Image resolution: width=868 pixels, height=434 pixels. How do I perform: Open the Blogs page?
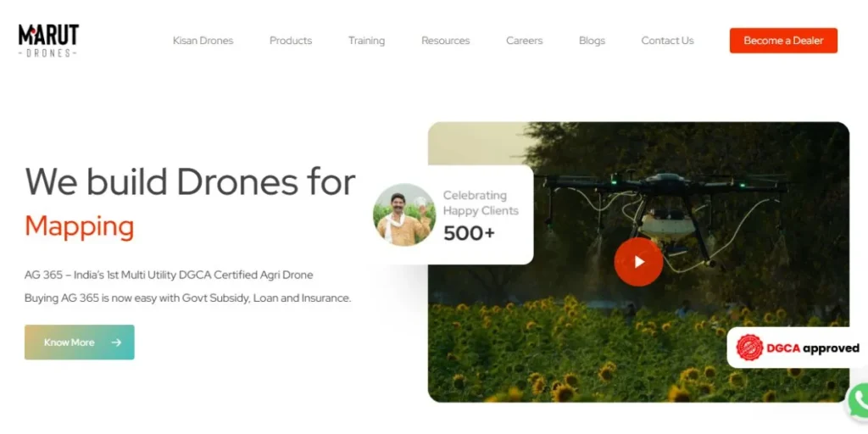592,41
